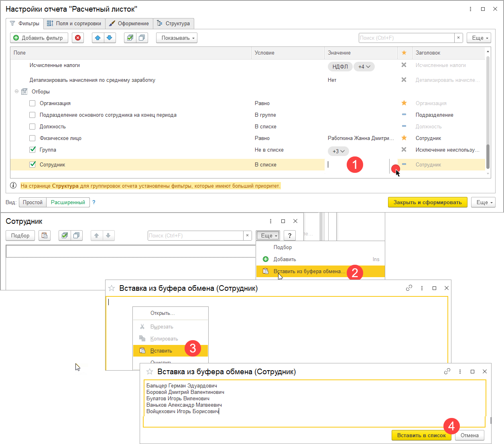Enable the Организация filter checkbox
Image resolution: width=504 pixels, height=444 pixels.
coord(33,103)
